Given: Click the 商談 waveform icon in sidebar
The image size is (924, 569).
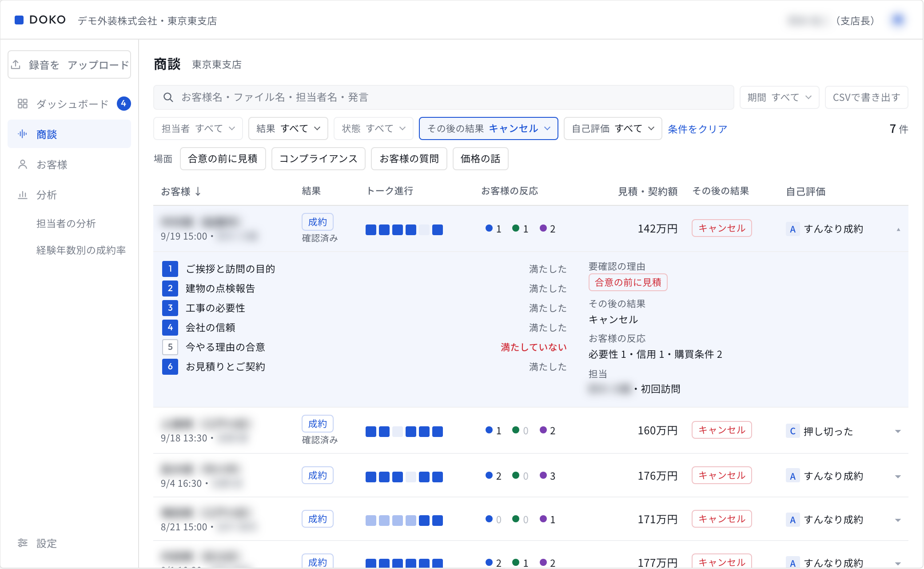Looking at the screenshot, I should click(23, 134).
